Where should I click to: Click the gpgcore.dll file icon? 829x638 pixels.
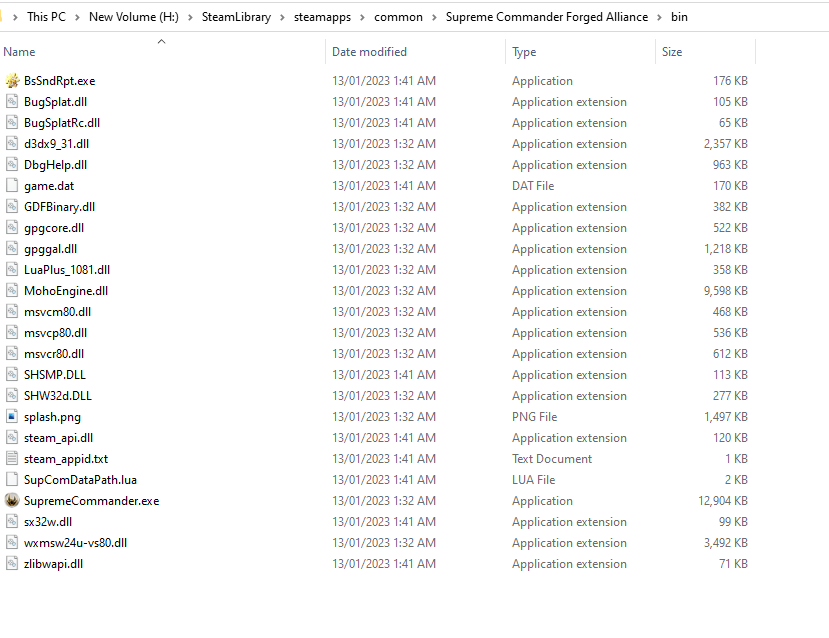(12, 228)
